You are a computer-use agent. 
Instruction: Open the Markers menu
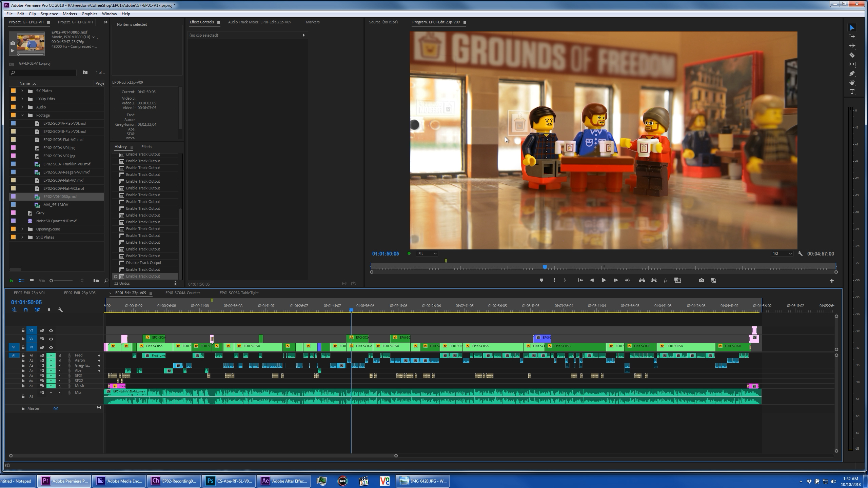pos(70,14)
